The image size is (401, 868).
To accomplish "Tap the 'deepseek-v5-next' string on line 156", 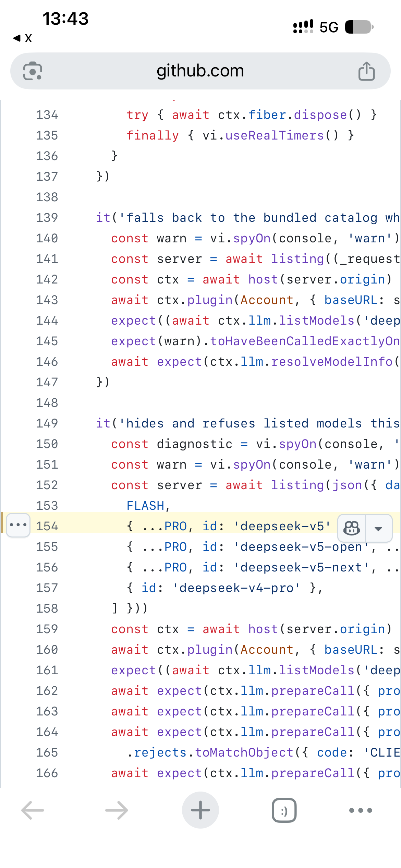I will pos(301,567).
